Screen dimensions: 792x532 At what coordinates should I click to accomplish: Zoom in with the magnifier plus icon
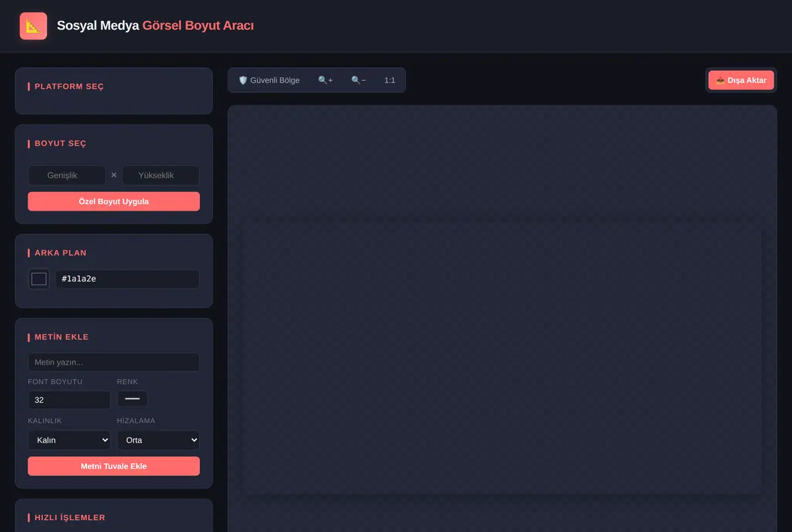coord(325,80)
